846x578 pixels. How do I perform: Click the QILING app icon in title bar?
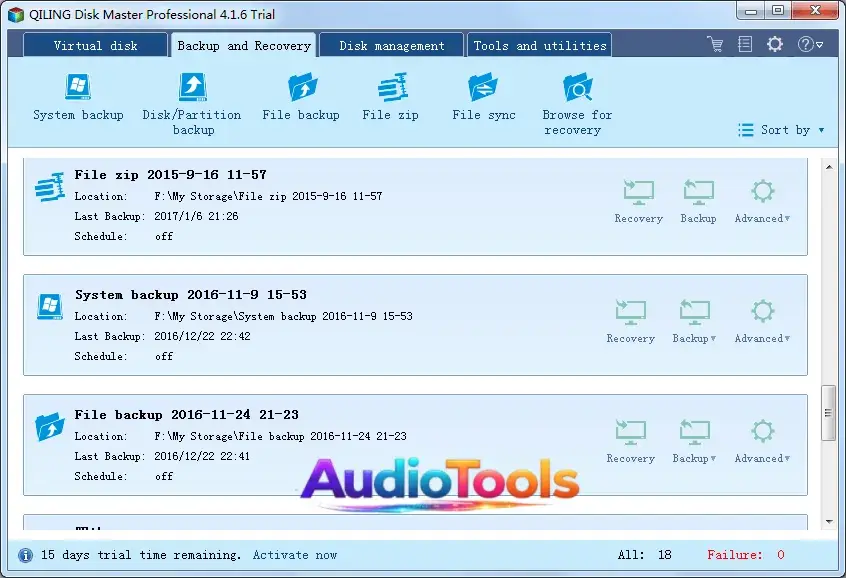pyautogui.click(x=16, y=15)
